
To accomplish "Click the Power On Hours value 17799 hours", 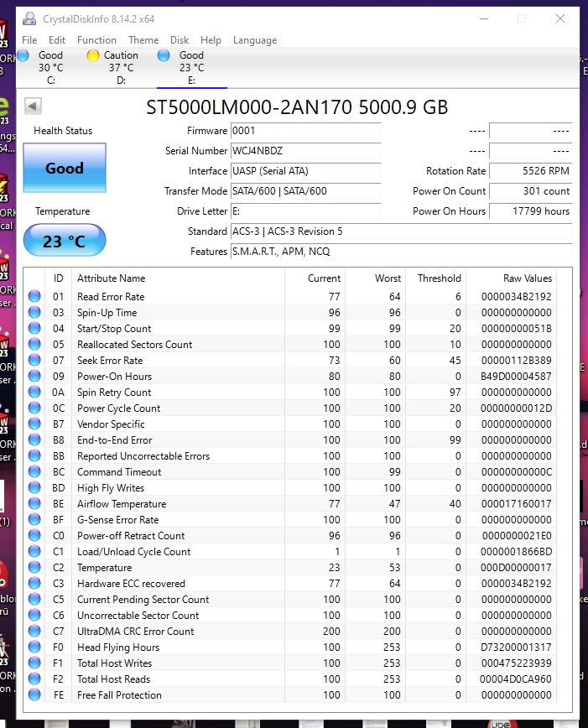I will (530, 211).
